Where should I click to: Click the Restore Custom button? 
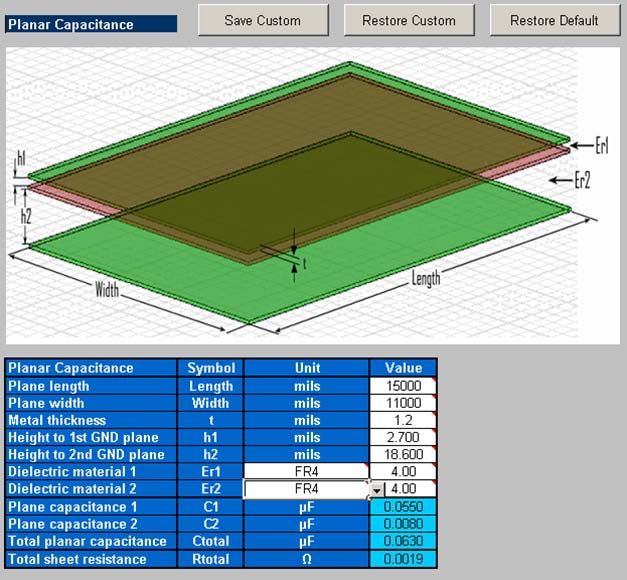(x=409, y=20)
